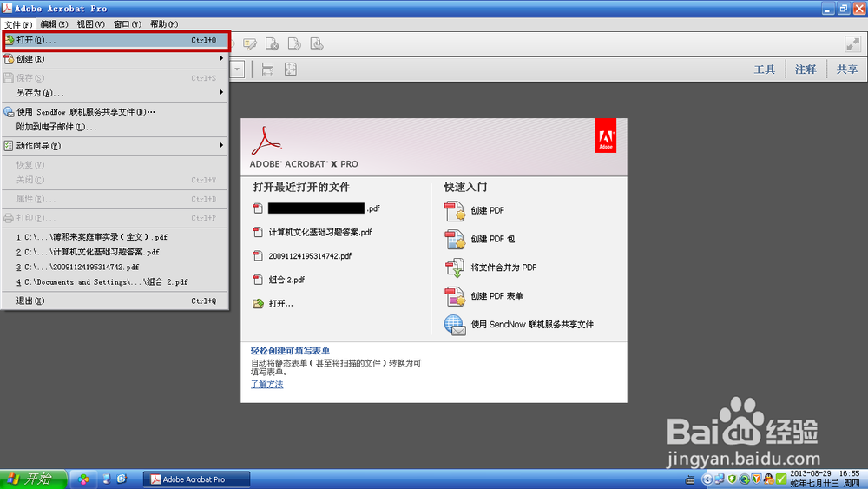Click the PDF icon beside 20091124195314742.pdf
This screenshot has width=868, height=489.
[x=258, y=256]
